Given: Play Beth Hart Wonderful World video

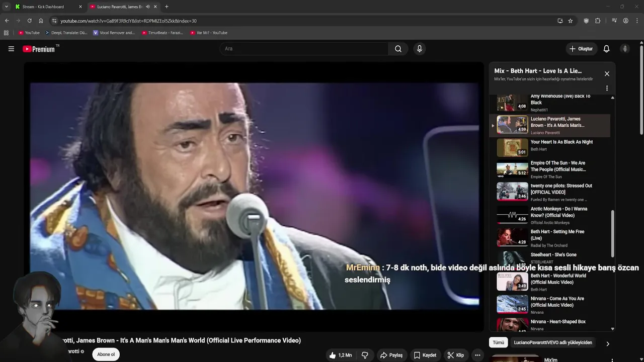Looking at the screenshot, I should [x=550, y=283].
